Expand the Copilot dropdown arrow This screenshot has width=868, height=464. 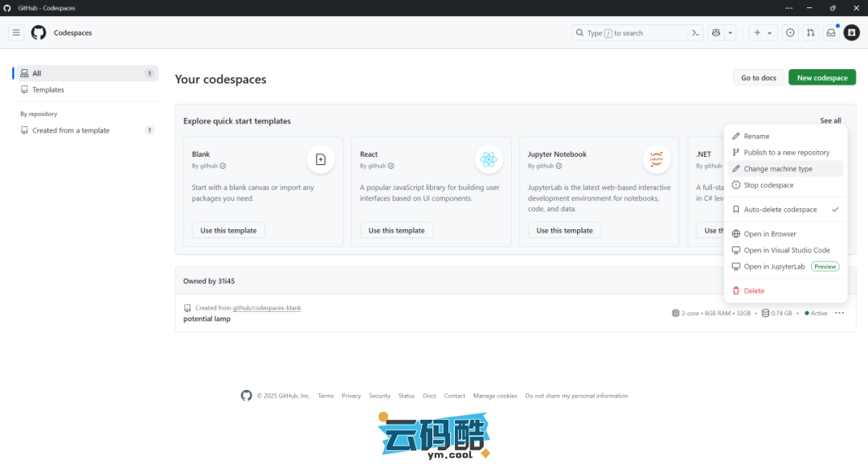(731, 33)
